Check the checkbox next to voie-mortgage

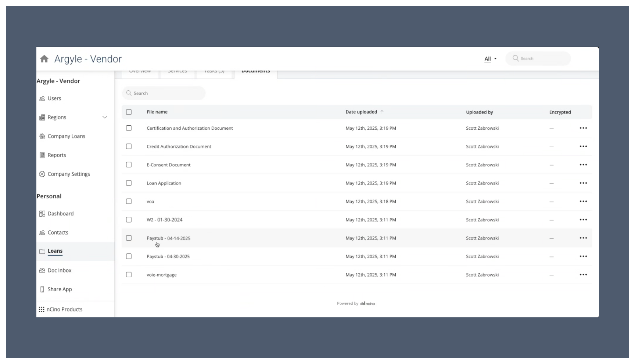click(129, 274)
